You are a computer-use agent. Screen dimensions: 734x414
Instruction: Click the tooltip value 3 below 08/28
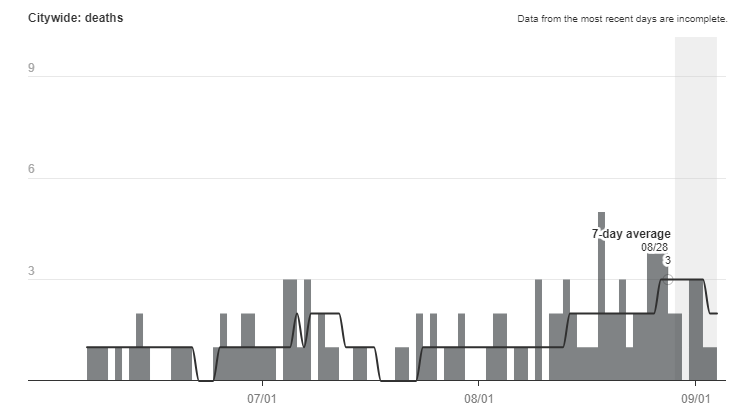point(667,260)
